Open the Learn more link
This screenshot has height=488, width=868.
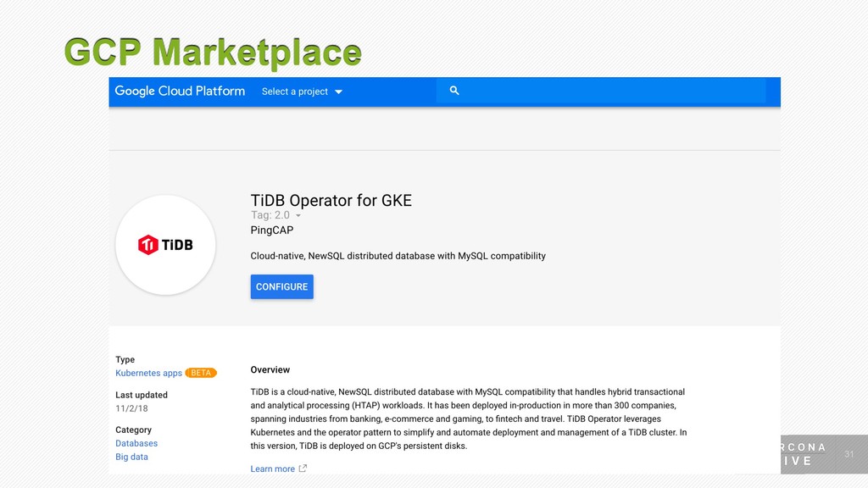tap(272, 469)
